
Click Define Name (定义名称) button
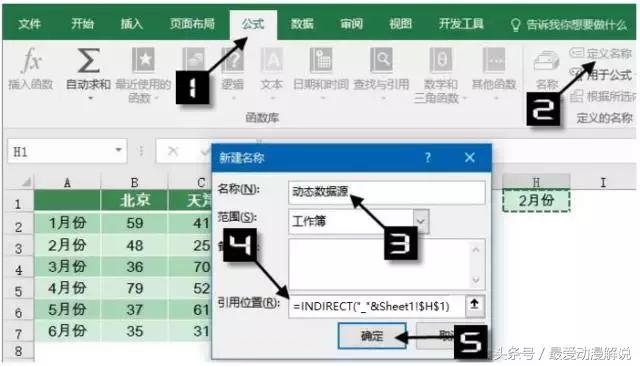(x=601, y=53)
